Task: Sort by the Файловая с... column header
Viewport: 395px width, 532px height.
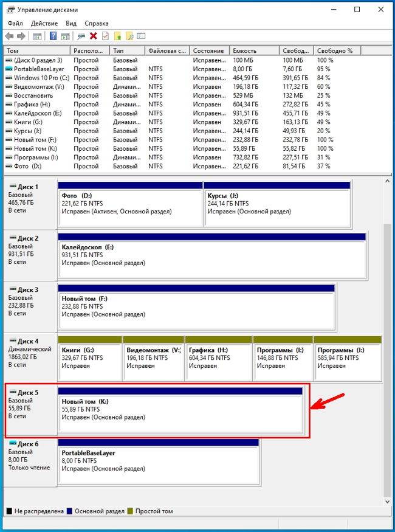Action: coord(168,50)
